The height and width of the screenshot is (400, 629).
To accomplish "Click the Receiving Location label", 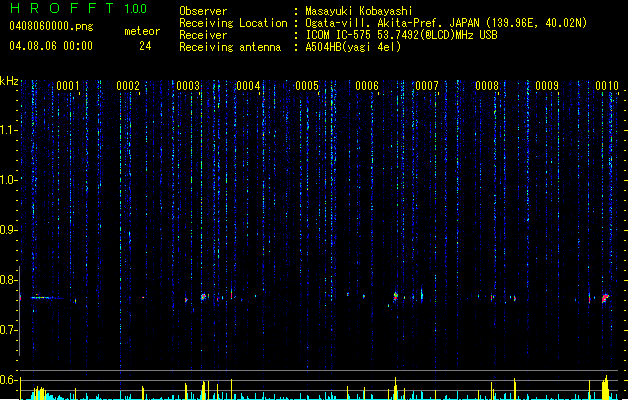I will [233, 23].
